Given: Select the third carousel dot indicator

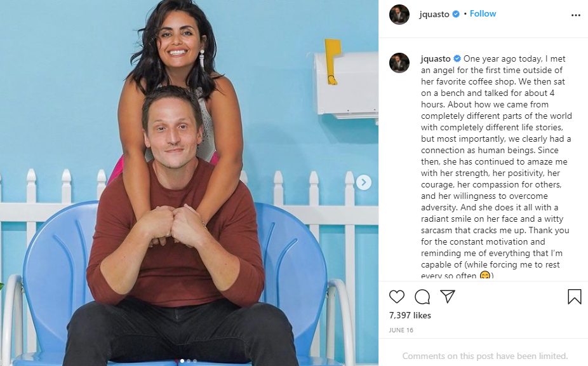Looking at the screenshot, I should (195, 361).
